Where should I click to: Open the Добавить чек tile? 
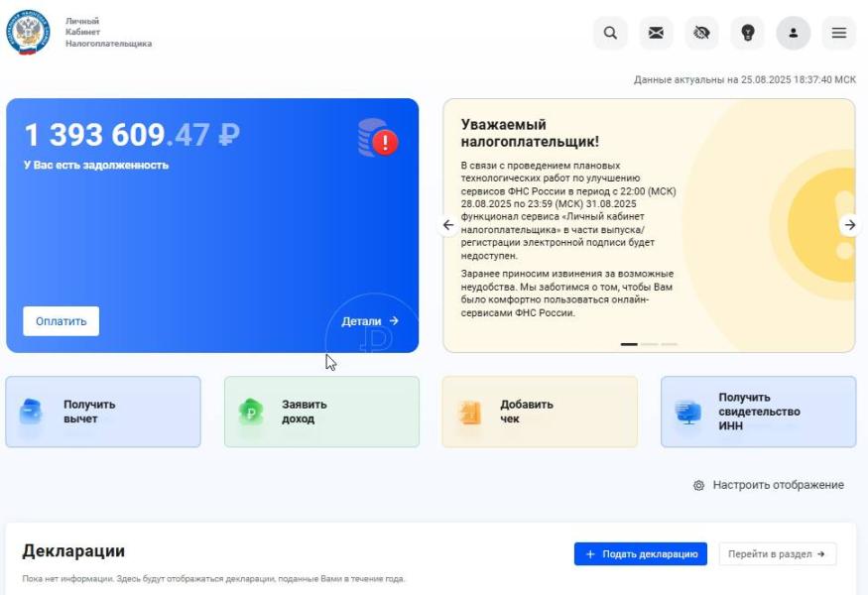pyautogui.click(x=540, y=412)
